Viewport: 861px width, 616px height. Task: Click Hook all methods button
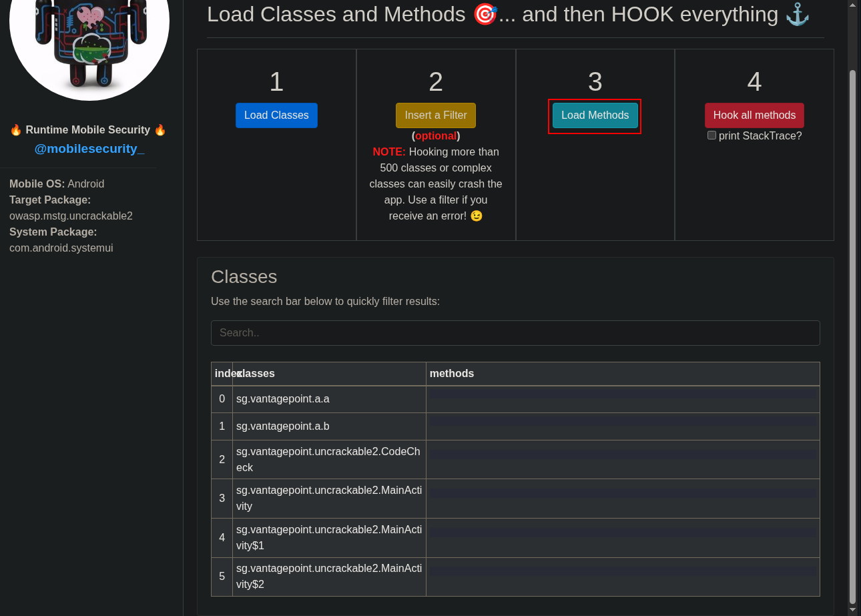(754, 115)
